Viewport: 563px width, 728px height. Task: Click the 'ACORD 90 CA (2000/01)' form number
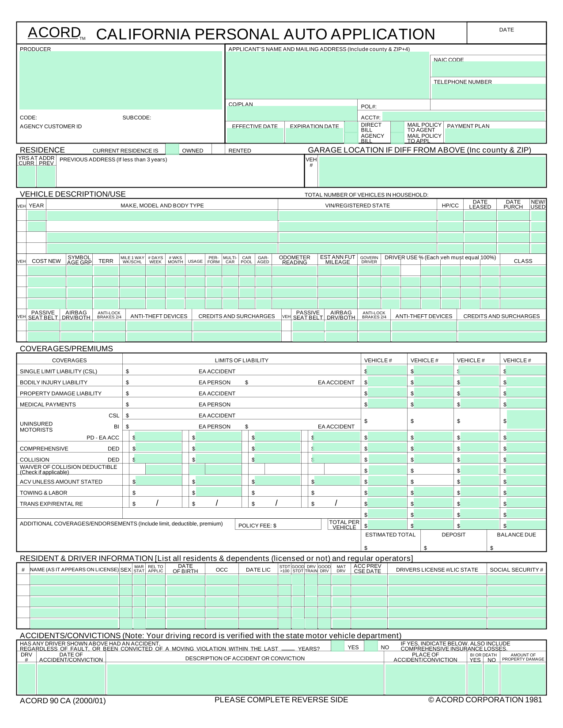[63, 701]
